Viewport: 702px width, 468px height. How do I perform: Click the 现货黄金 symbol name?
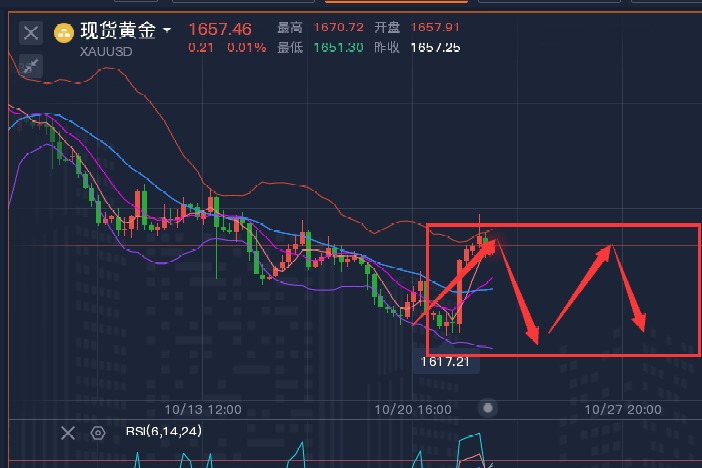(118, 32)
